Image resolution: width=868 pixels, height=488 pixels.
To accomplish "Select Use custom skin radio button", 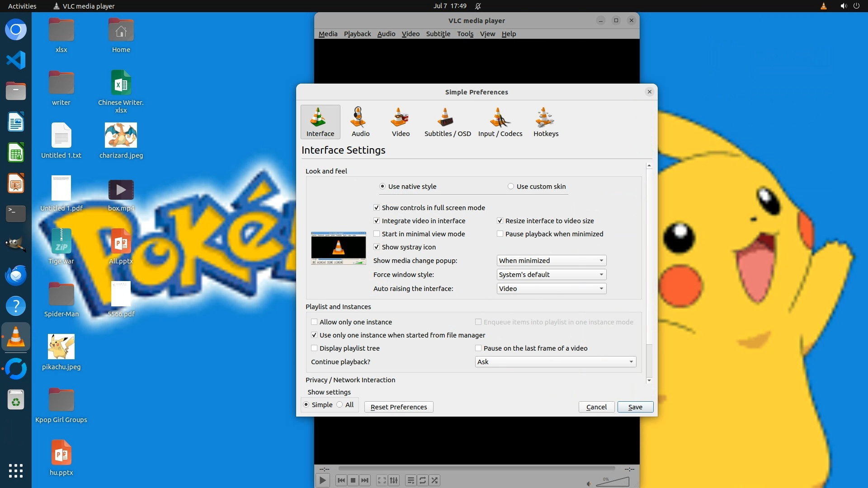I will [x=511, y=187].
